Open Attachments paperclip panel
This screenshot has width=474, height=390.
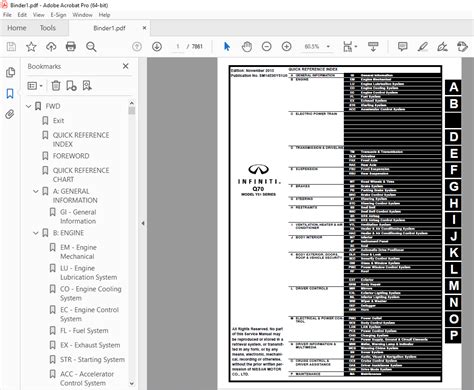point(10,114)
